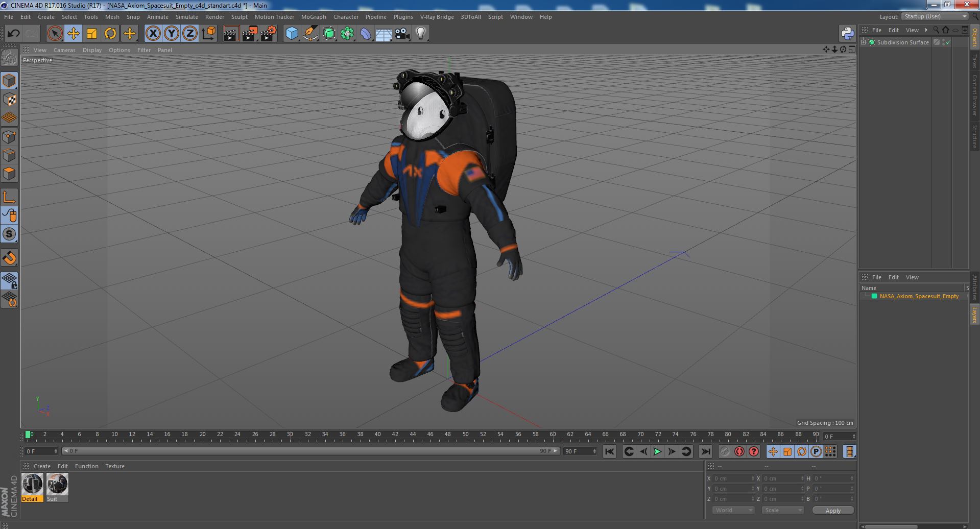
Task: Toggle Subdivision Surface enable checkmark
Action: (x=948, y=42)
